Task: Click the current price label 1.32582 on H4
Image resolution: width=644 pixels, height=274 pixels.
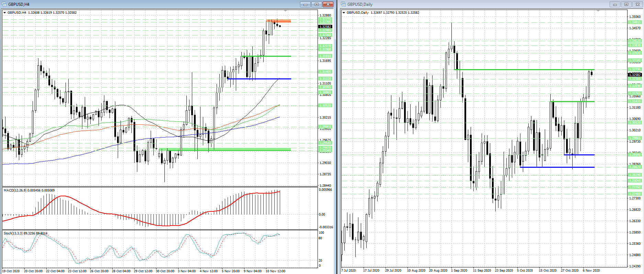Action: tap(325, 26)
